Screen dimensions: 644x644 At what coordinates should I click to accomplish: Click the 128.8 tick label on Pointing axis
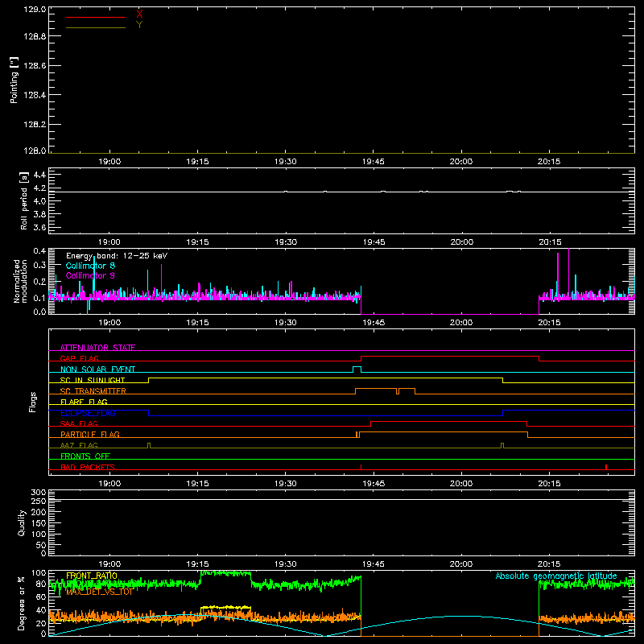coord(35,36)
